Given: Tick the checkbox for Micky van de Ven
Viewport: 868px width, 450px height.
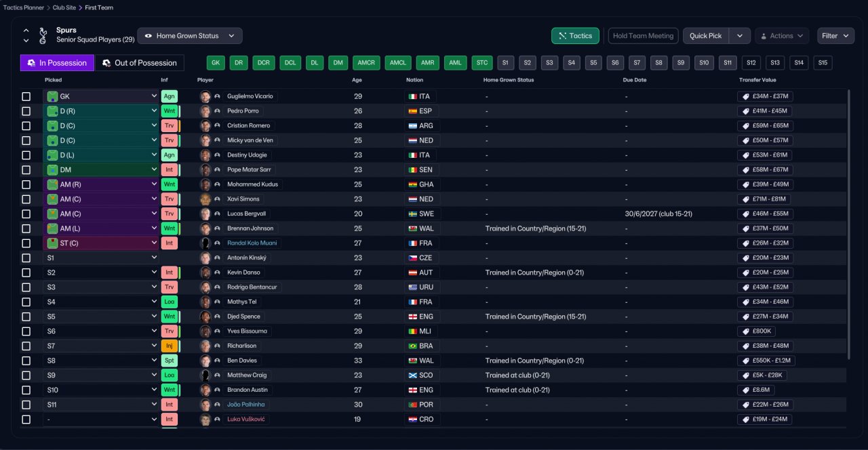Looking at the screenshot, I should click(26, 141).
